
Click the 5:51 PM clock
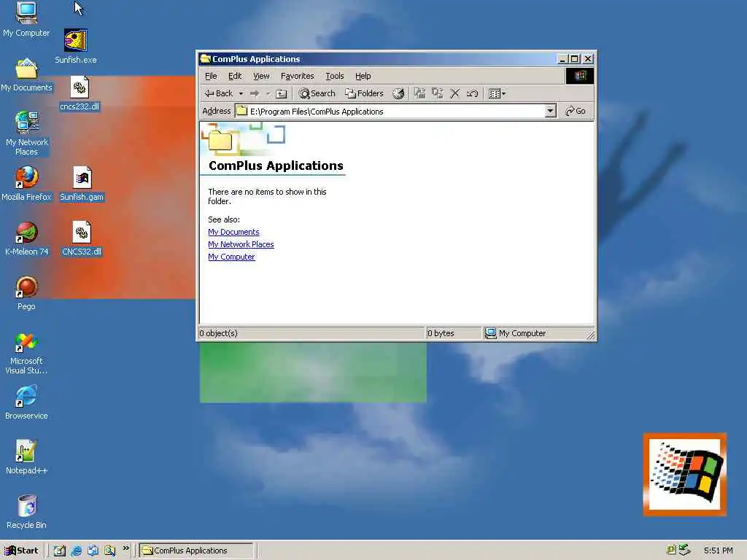[x=718, y=551]
